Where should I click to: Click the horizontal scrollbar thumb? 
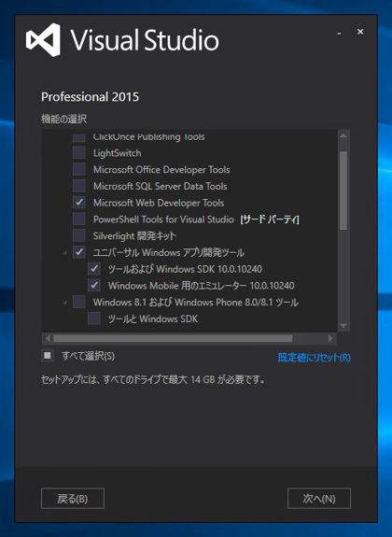tap(173, 338)
